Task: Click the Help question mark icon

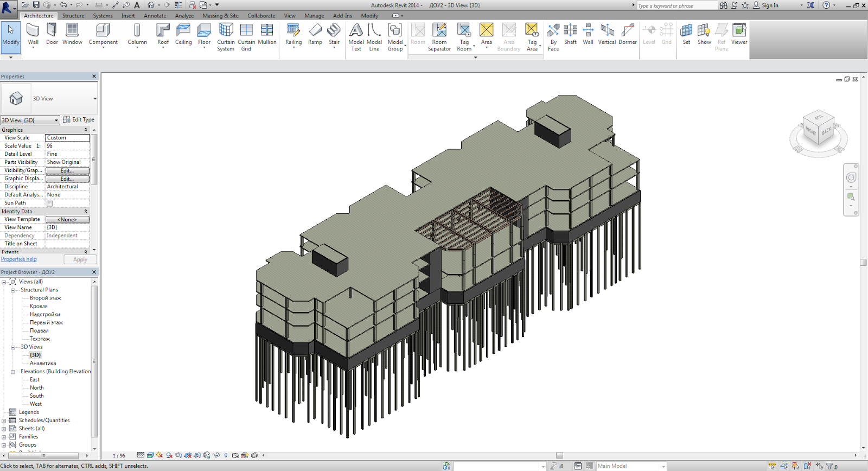Action: click(826, 5)
